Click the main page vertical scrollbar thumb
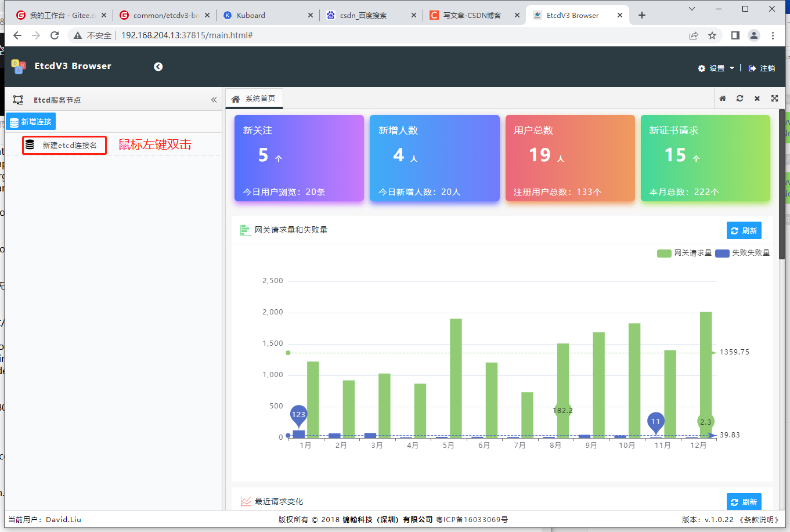Image resolution: width=790 pixels, height=532 pixels. pos(782,184)
